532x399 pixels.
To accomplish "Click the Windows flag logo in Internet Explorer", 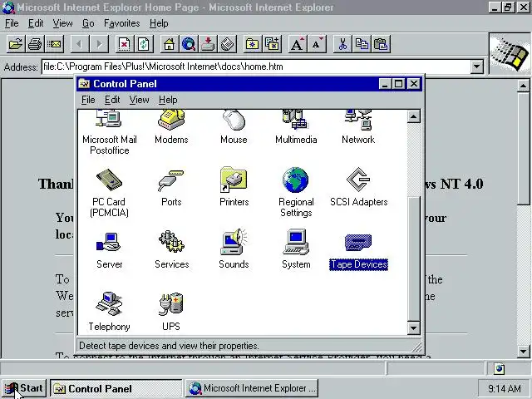I will [x=510, y=54].
